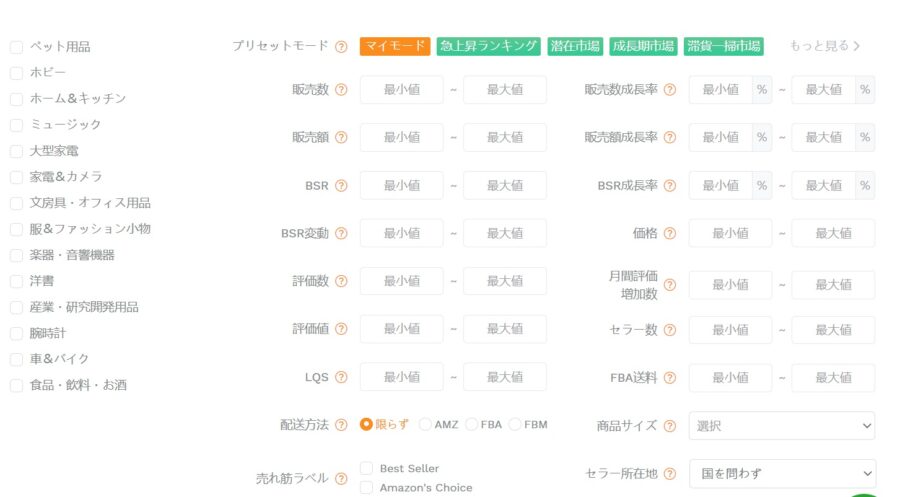Click help icon next to プリセットモード
Viewport: 900px width, 497px height.
(341, 46)
